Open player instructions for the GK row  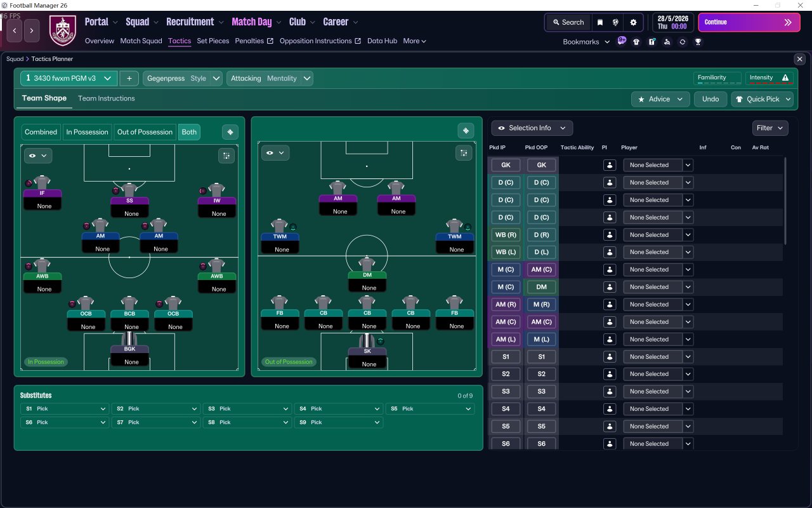610,165
